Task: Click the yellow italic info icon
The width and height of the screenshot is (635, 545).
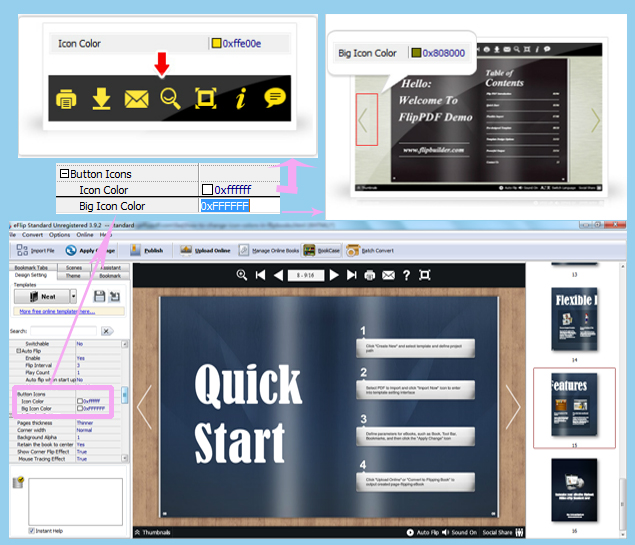Action: tap(241, 98)
